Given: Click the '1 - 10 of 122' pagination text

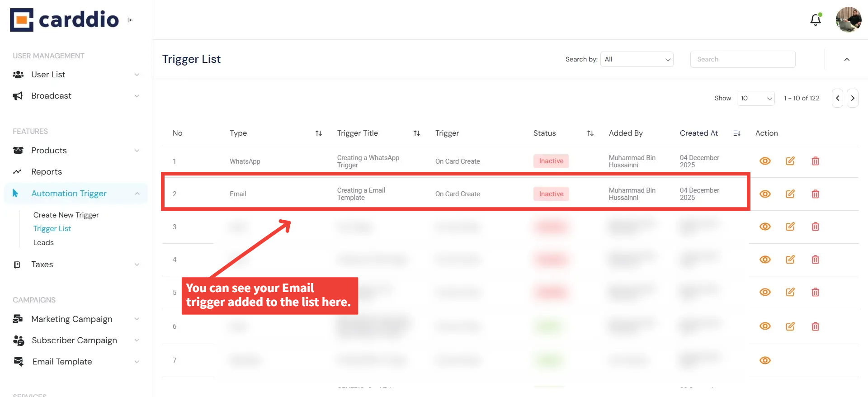Looking at the screenshot, I should [x=802, y=98].
